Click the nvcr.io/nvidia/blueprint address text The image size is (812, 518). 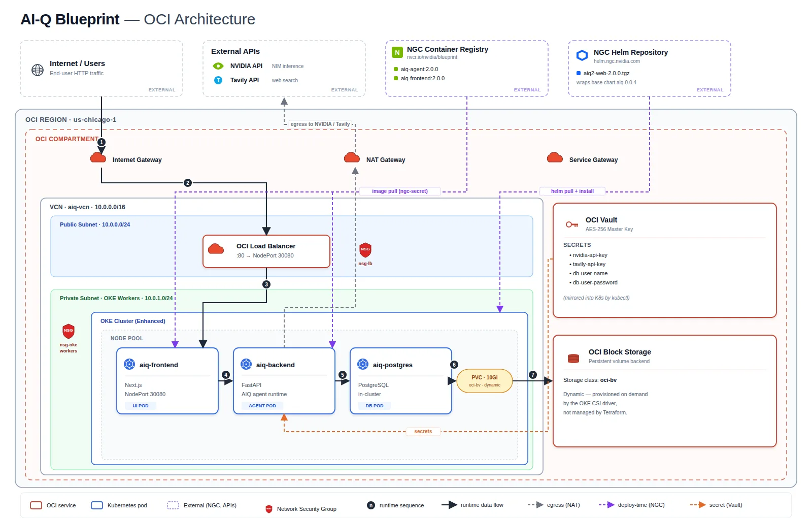[x=432, y=57]
